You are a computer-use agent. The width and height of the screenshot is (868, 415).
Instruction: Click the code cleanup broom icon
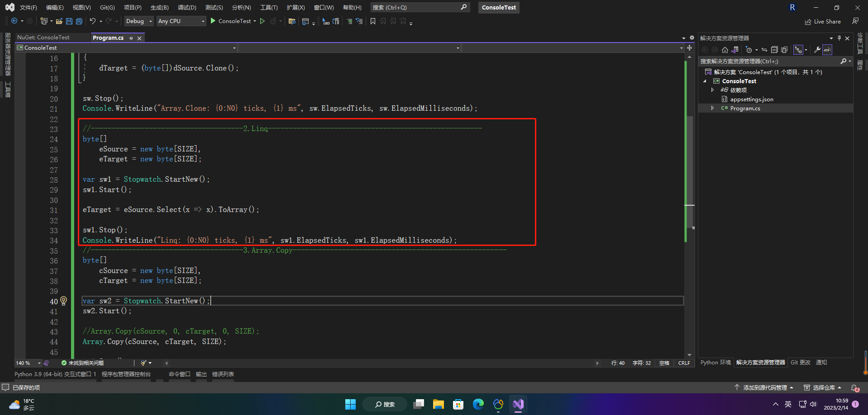(143, 363)
